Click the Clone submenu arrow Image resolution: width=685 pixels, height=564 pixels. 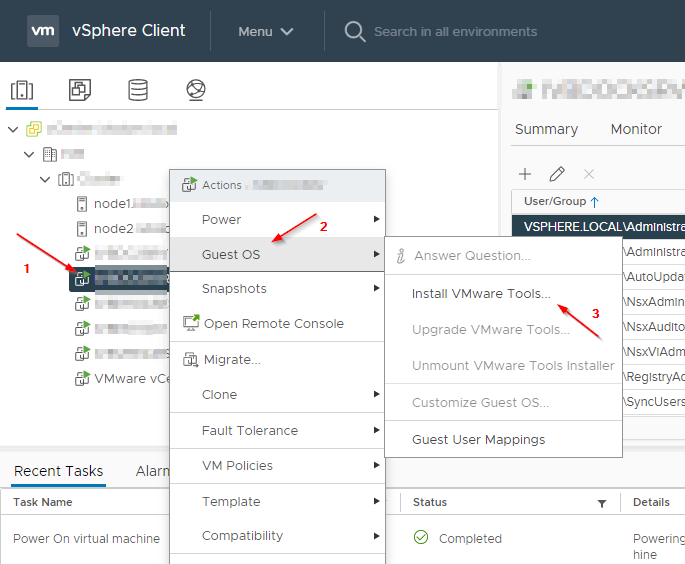[377, 394]
